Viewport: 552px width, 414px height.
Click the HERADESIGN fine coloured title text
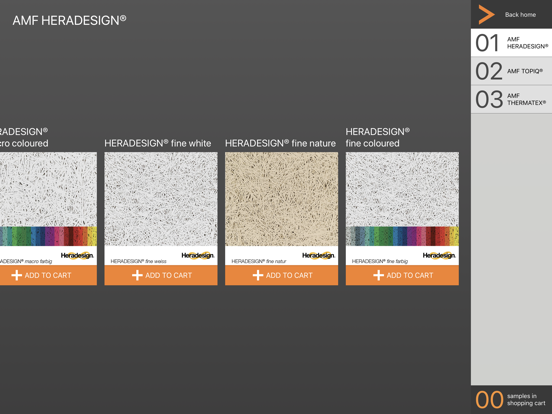click(377, 137)
